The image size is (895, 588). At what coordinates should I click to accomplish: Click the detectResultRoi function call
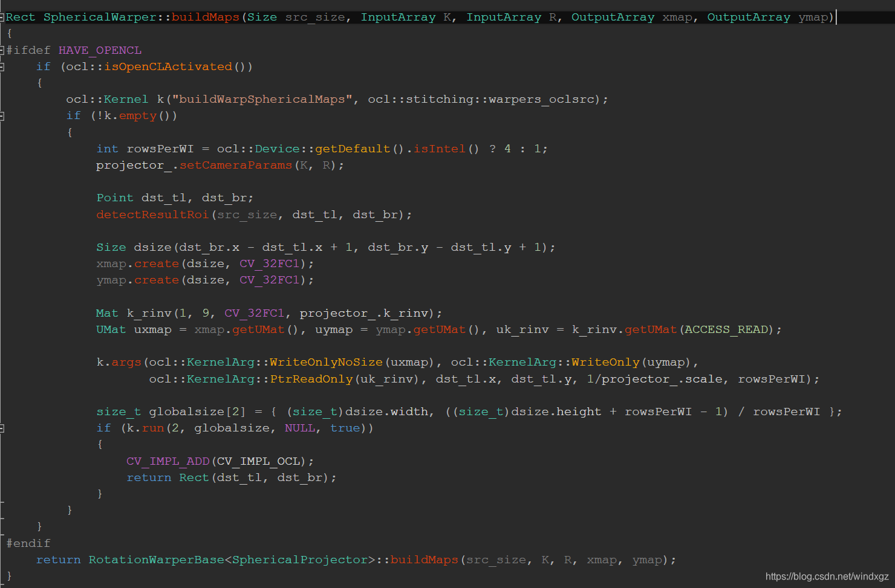point(152,214)
